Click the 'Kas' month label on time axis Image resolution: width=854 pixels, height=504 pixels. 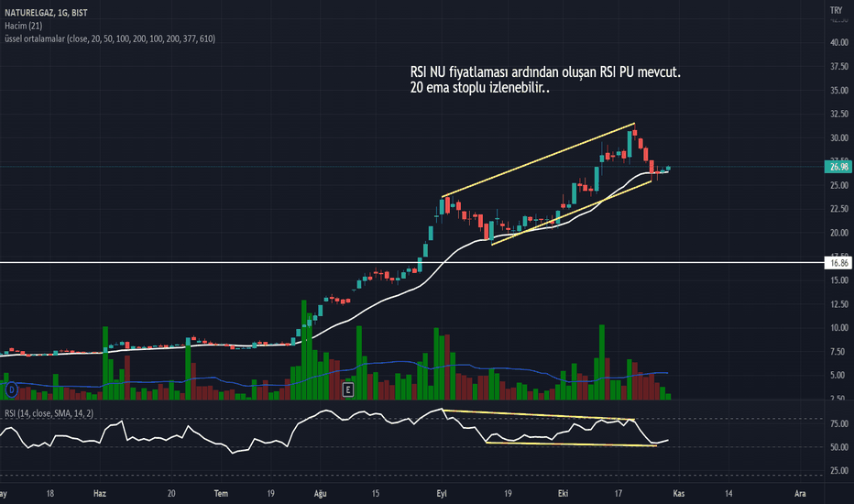click(679, 494)
